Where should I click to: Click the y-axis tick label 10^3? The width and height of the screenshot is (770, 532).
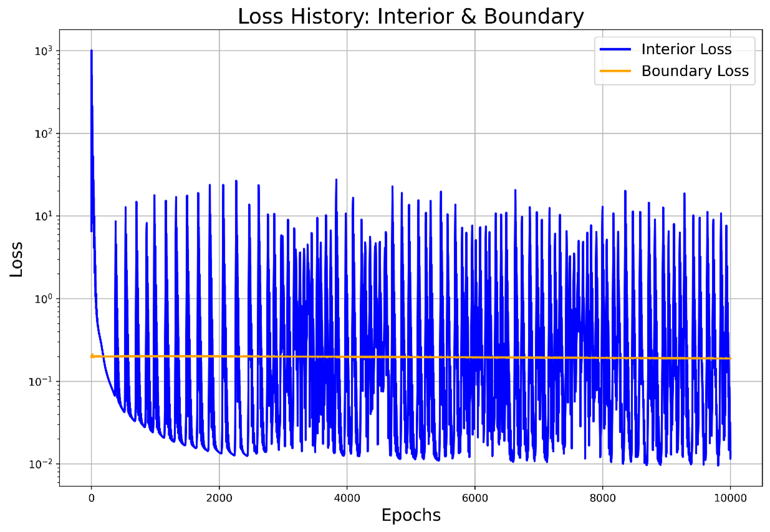pyautogui.click(x=45, y=50)
